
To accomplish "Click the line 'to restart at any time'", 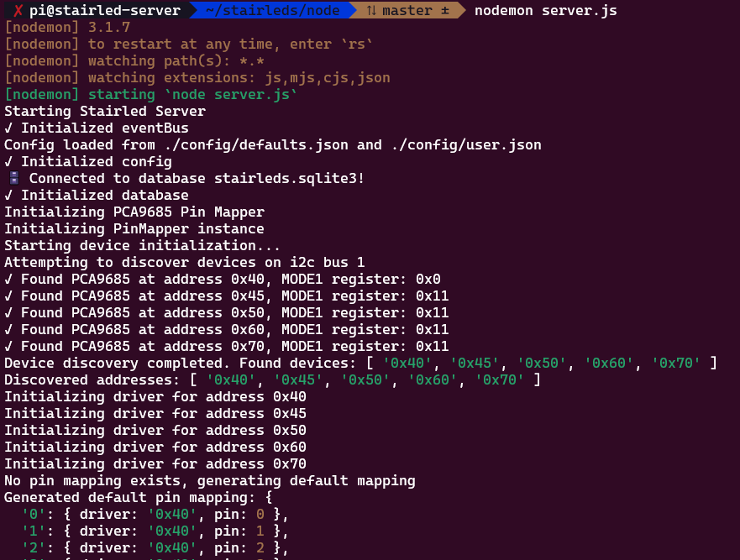I will [188, 44].
